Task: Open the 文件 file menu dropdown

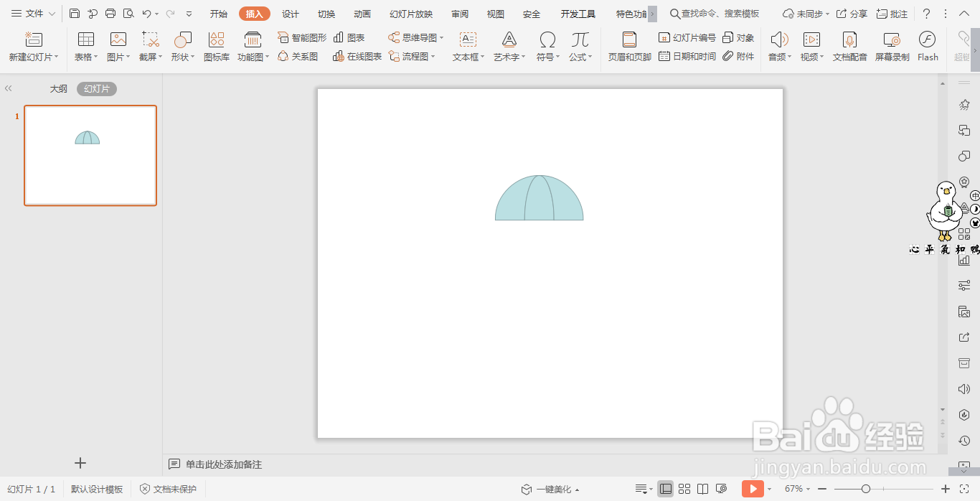Action: 33,14
